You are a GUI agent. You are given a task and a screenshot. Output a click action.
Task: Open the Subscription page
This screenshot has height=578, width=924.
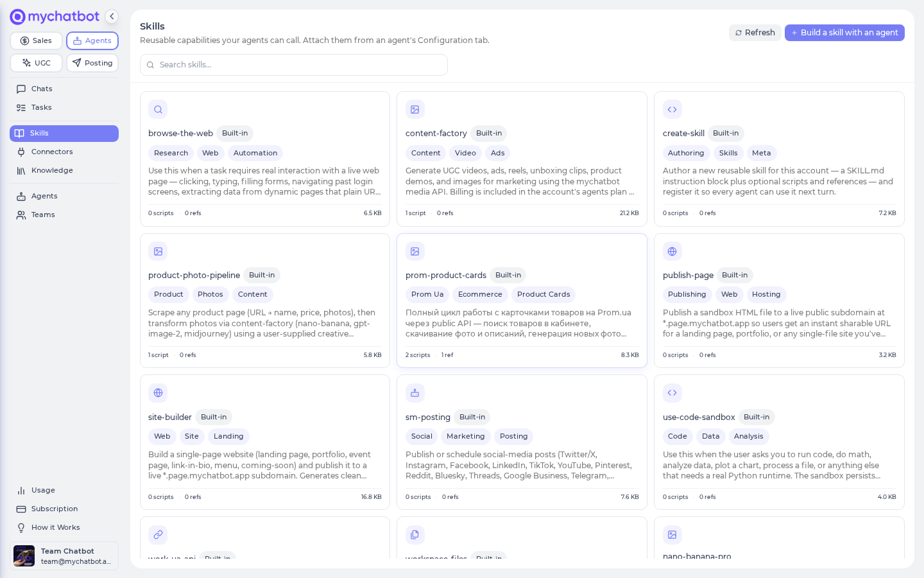64,509
